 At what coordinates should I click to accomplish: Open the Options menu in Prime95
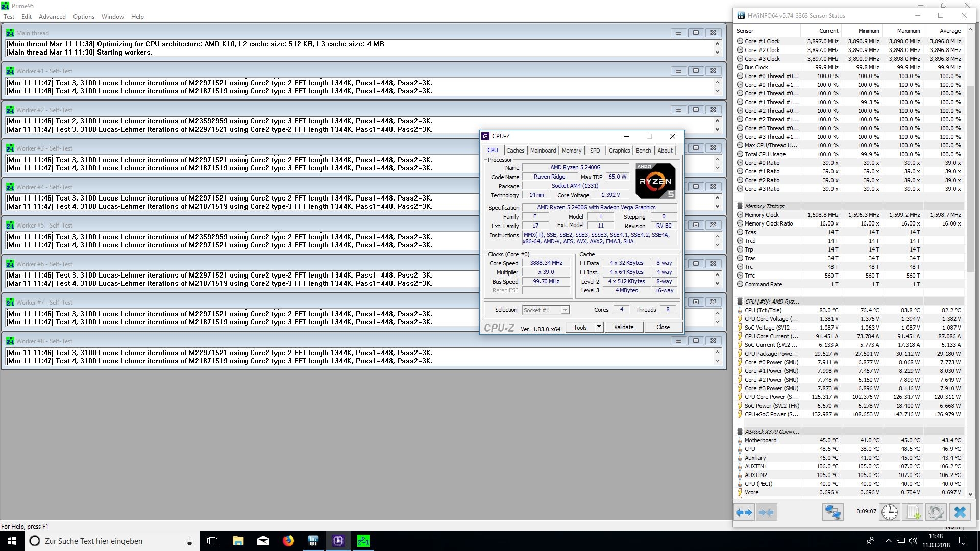click(x=84, y=16)
